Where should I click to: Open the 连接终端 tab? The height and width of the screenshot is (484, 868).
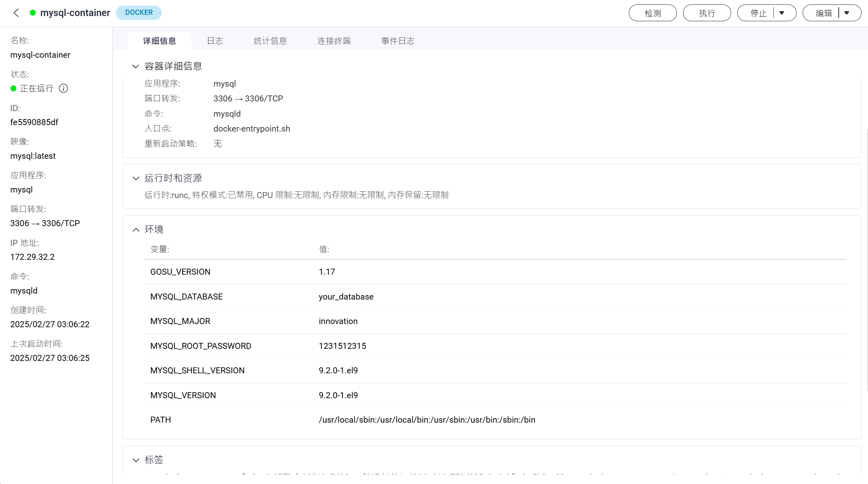[334, 41]
